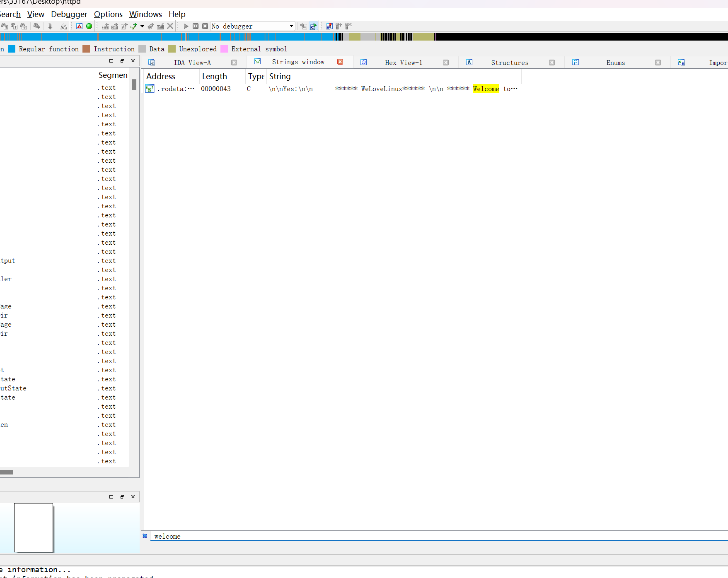Select the Strings window tab

pyautogui.click(x=298, y=62)
